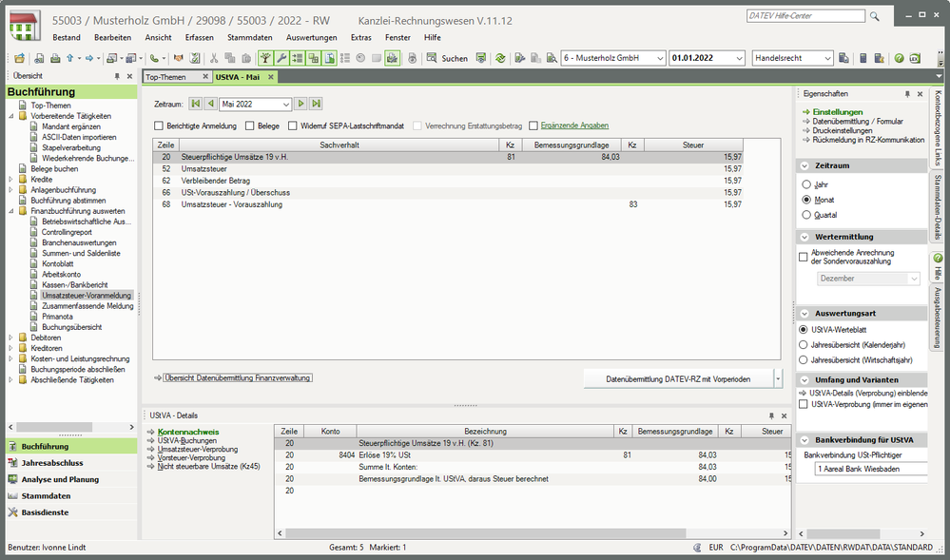950x560 pixels.
Task: Click Datenübermittlung DATEV-RZ mit Vorperioden button
Action: 677,379
